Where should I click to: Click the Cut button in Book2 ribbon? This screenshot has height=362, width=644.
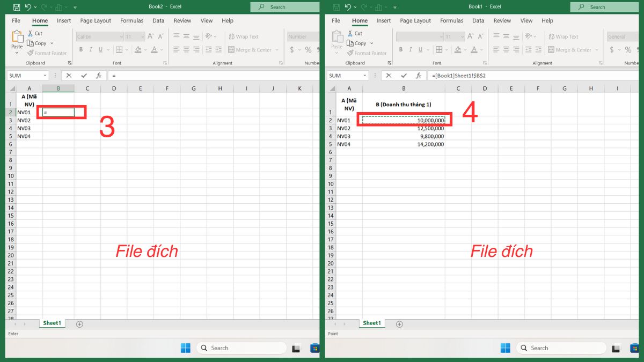tap(34, 33)
